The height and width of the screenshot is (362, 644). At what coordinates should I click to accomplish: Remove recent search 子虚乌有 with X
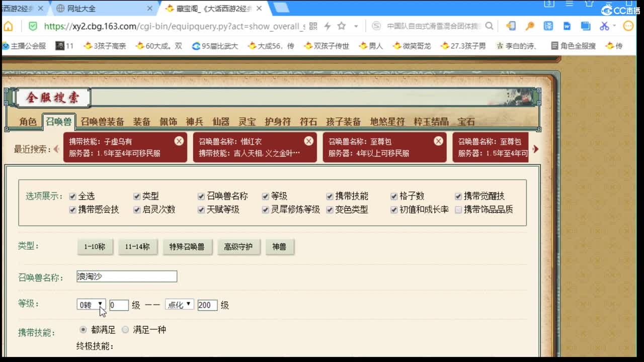(179, 141)
